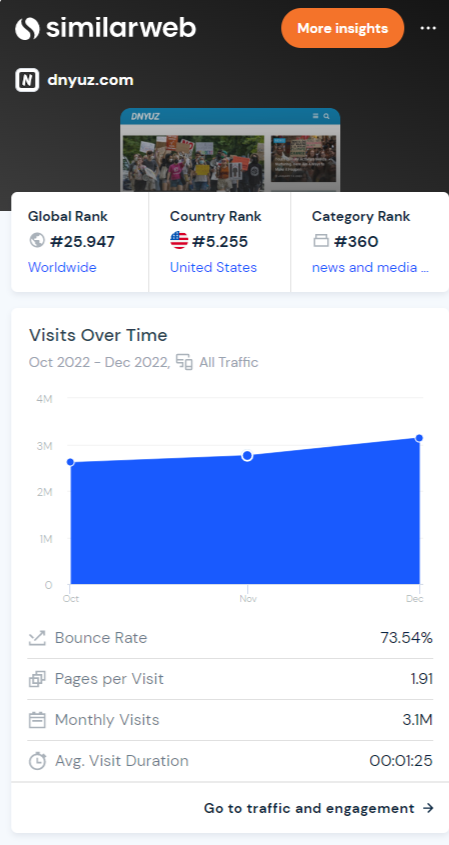Open the three-dot options menu

tap(428, 28)
